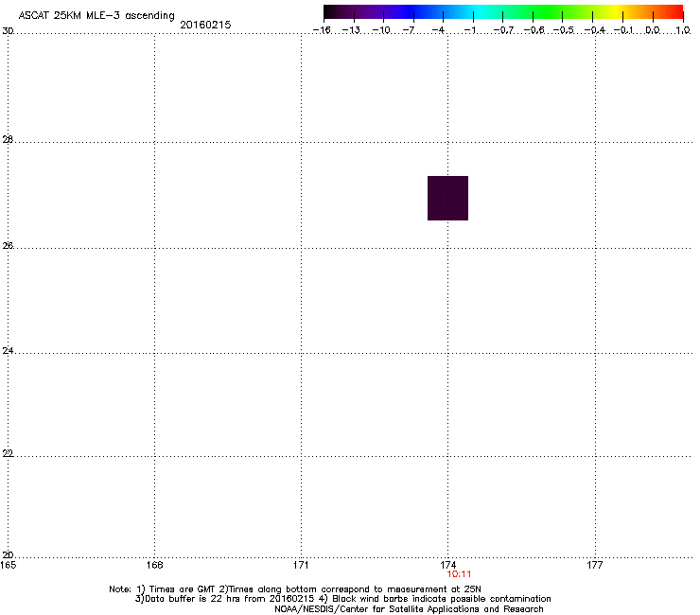Click the longitude label 171
Viewport: 700px width, 615px height.
coord(301,566)
